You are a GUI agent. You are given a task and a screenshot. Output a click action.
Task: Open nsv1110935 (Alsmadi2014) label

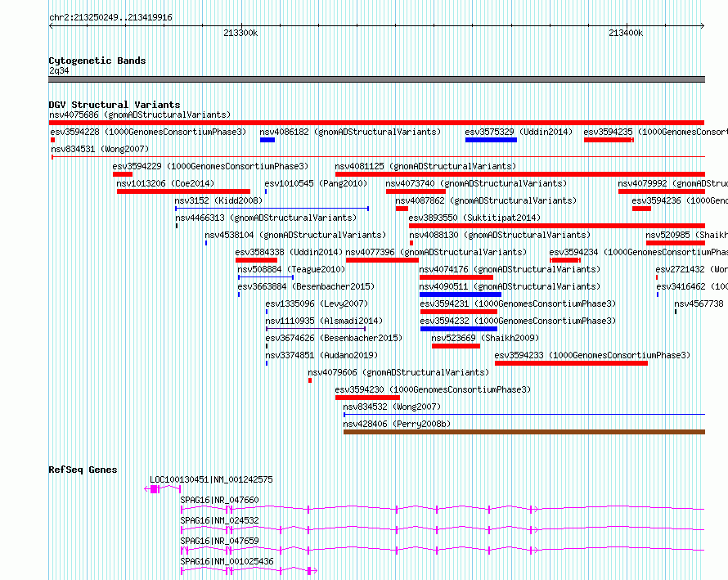(324, 321)
